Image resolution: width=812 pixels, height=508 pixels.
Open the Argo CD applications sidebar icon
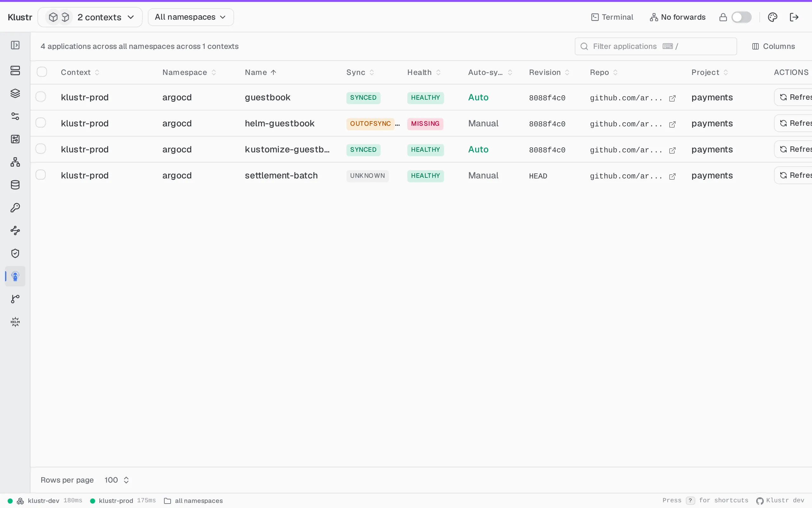click(15, 276)
